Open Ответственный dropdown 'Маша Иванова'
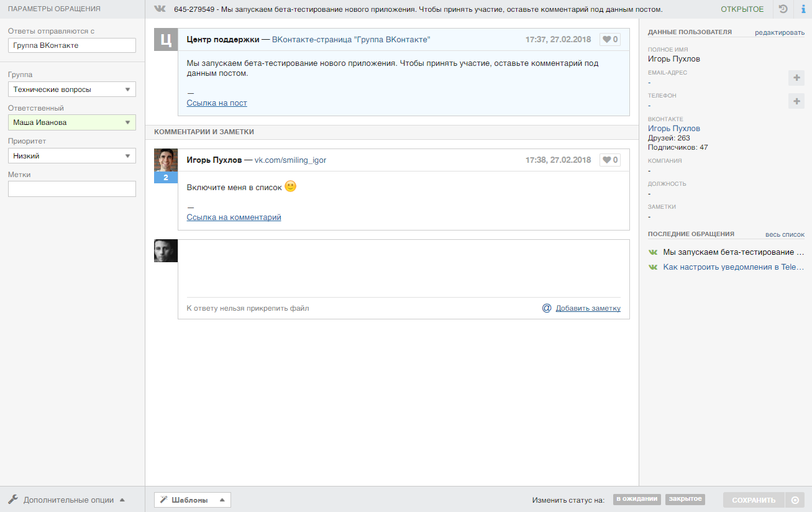Viewport: 812px width, 512px height. [x=72, y=122]
